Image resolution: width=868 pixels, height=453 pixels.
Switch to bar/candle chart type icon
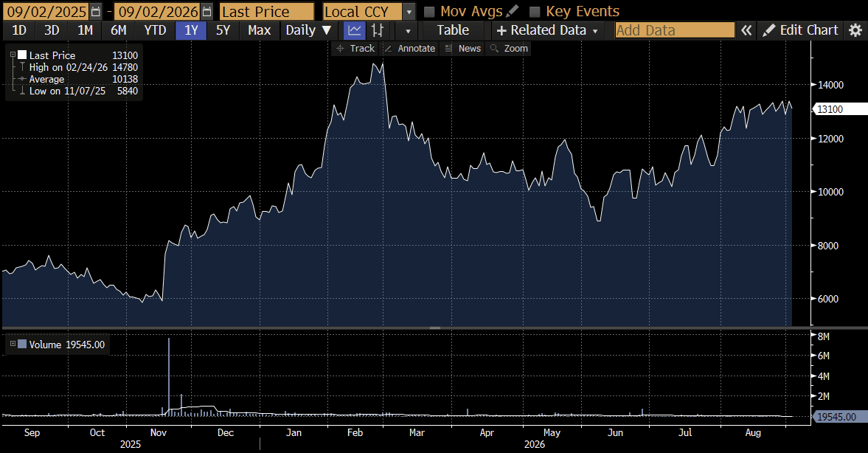pos(378,30)
